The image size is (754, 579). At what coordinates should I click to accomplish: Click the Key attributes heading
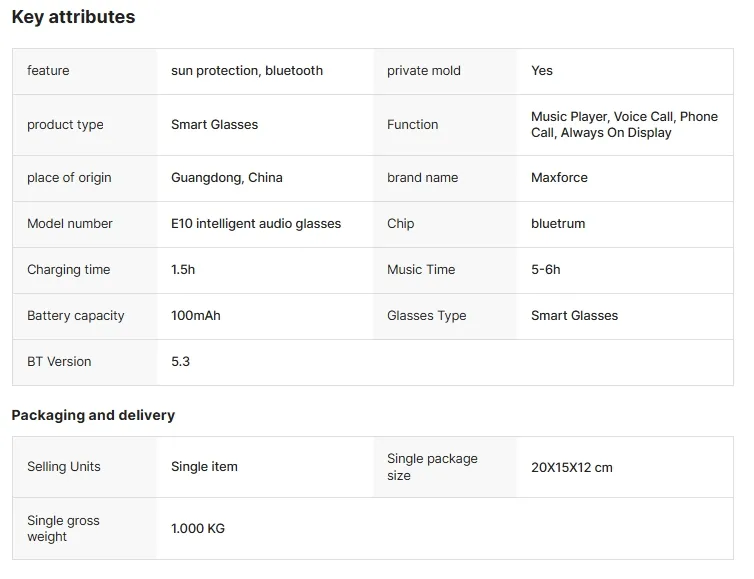click(x=73, y=17)
